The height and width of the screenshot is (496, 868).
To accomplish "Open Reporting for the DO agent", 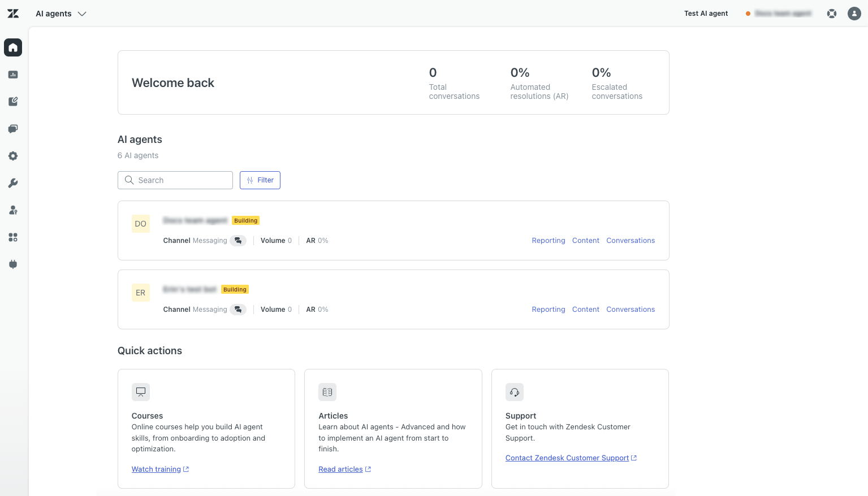I will [548, 241].
